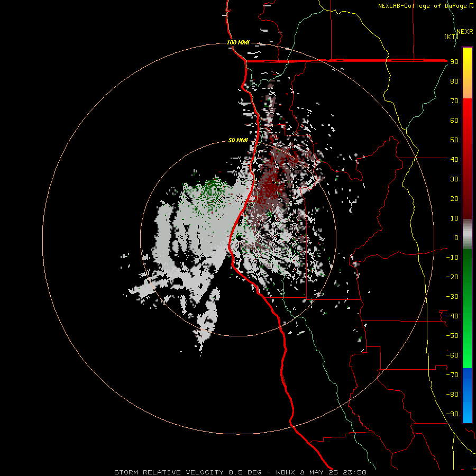476x476 pixels.
Task: Click the 90 value on velocity scale
Action: click(x=454, y=62)
